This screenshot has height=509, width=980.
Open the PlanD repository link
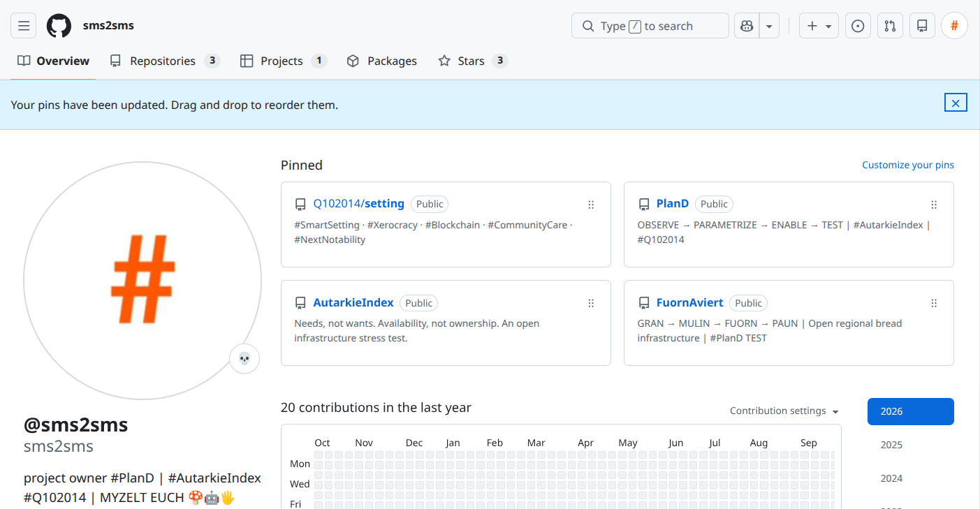673,204
